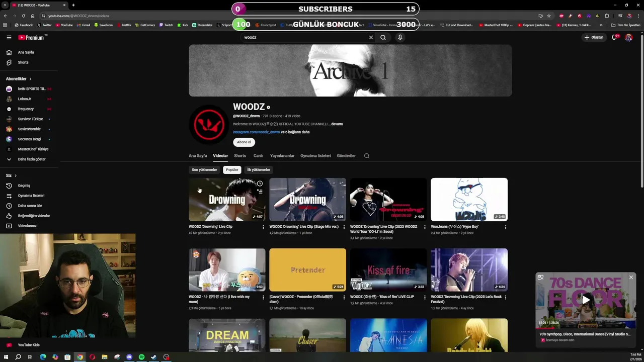644x362 pixels.
Task: Click the magnifier search button
Action: tap(383, 37)
